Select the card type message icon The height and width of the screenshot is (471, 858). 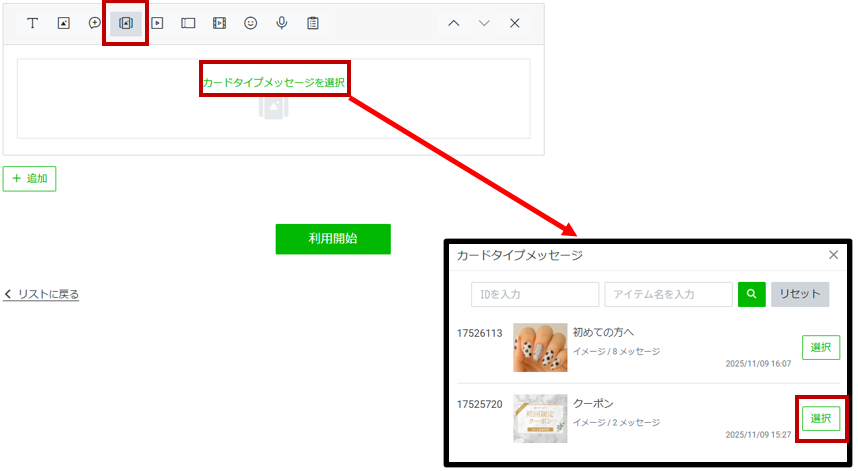point(126,23)
